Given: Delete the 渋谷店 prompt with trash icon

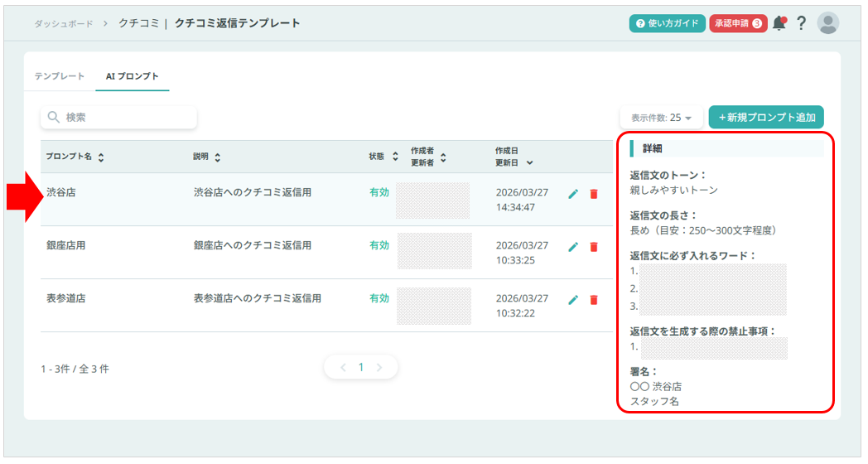Looking at the screenshot, I should coord(593,194).
